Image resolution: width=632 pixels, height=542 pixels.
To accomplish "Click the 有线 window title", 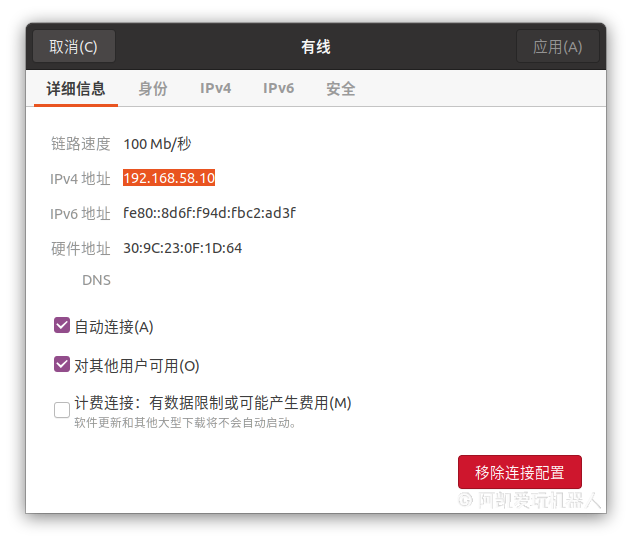I will click(x=316, y=47).
